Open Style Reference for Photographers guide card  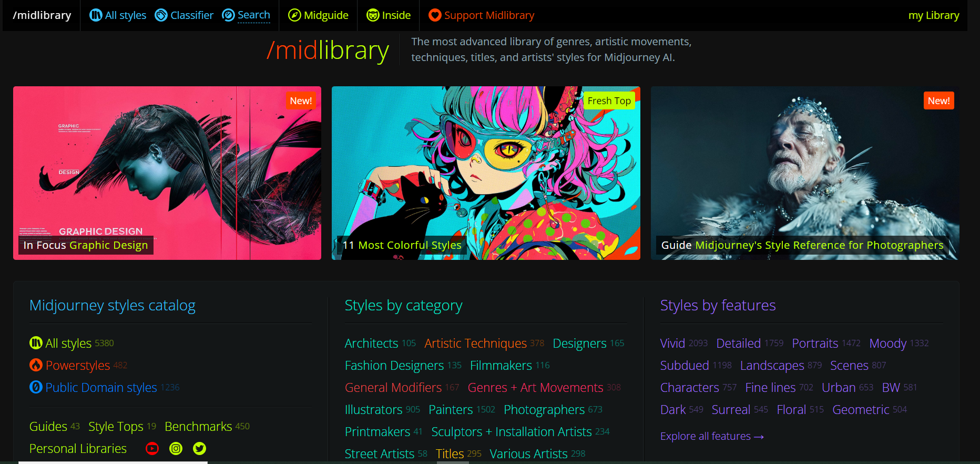click(805, 173)
